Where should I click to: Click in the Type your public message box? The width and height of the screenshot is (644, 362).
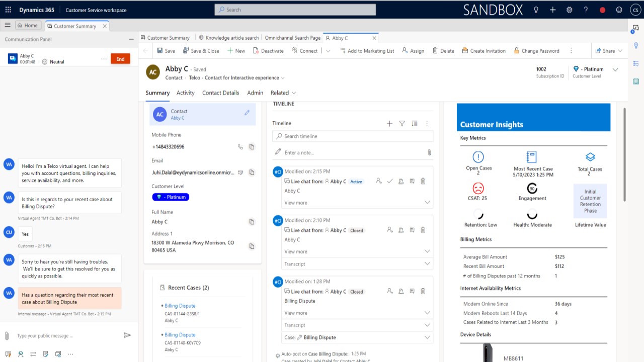[x=68, y=335]
